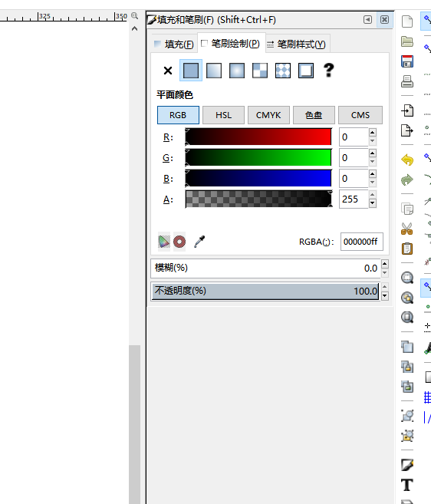Switch to the 填充(F) tab
The width and height of the screenshot is (431, 504).
(x=174, y=44)
